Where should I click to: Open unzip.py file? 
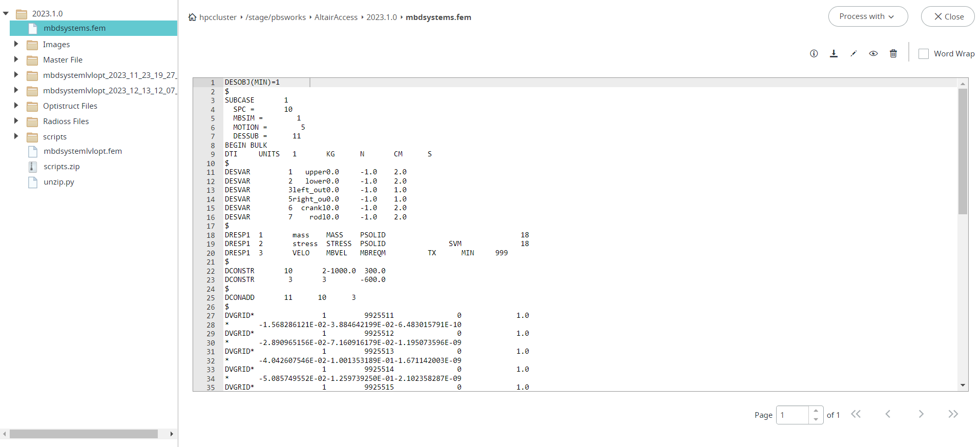pyautogui.click(x=59, y=182)
